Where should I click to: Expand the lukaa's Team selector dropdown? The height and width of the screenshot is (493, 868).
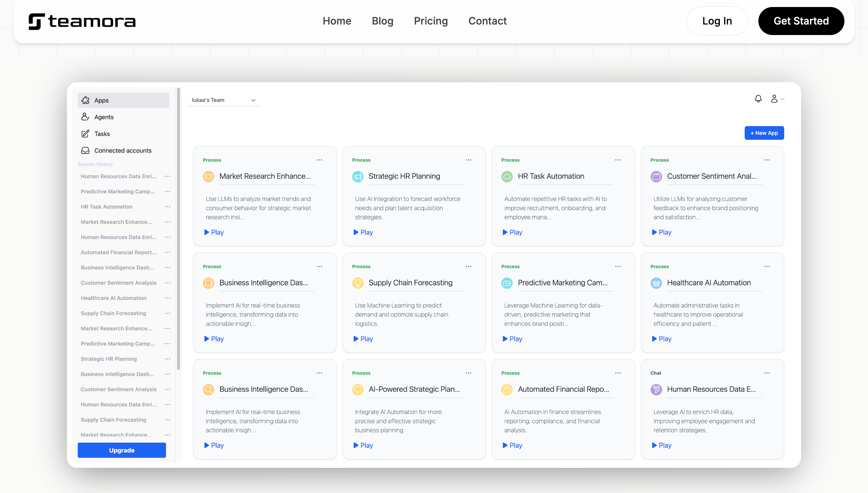point(224,100)
